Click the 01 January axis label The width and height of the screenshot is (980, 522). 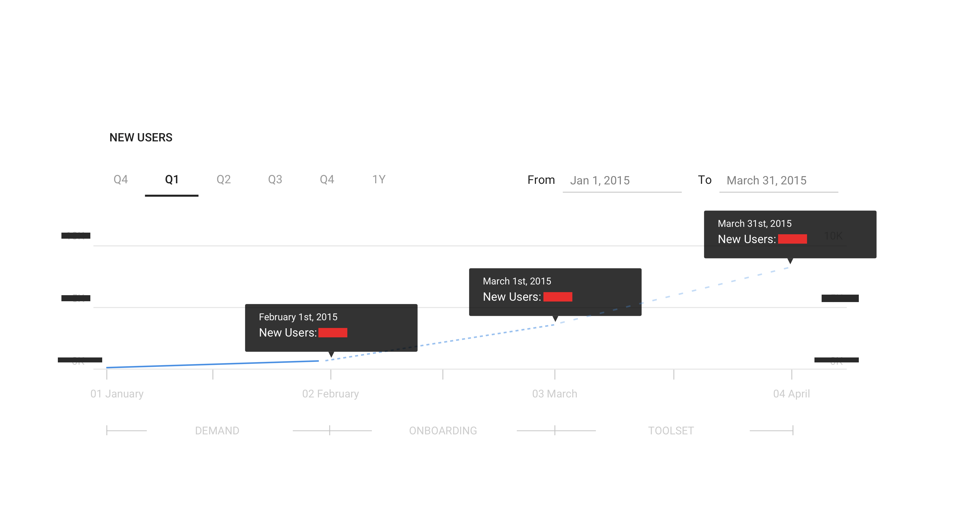[117, 394]
